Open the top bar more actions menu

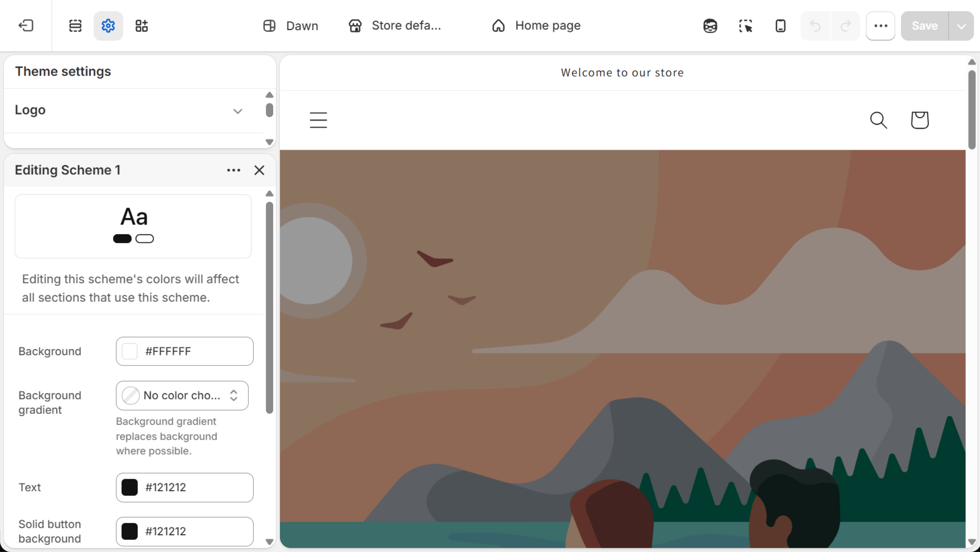(880, 26)
